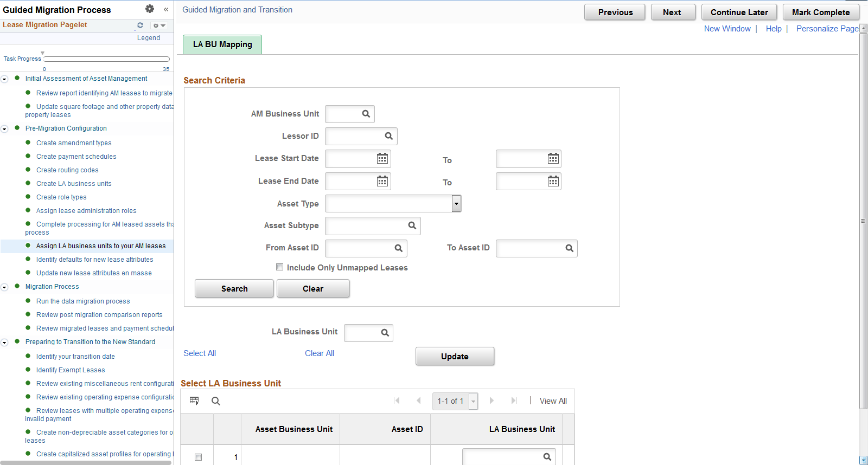Open LA Business Unit lookup above Update
868x465 pixels.
pyautogui.click(x=385, y=333)
